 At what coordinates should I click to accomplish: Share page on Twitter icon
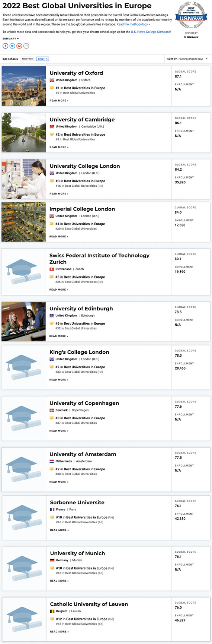12,46
